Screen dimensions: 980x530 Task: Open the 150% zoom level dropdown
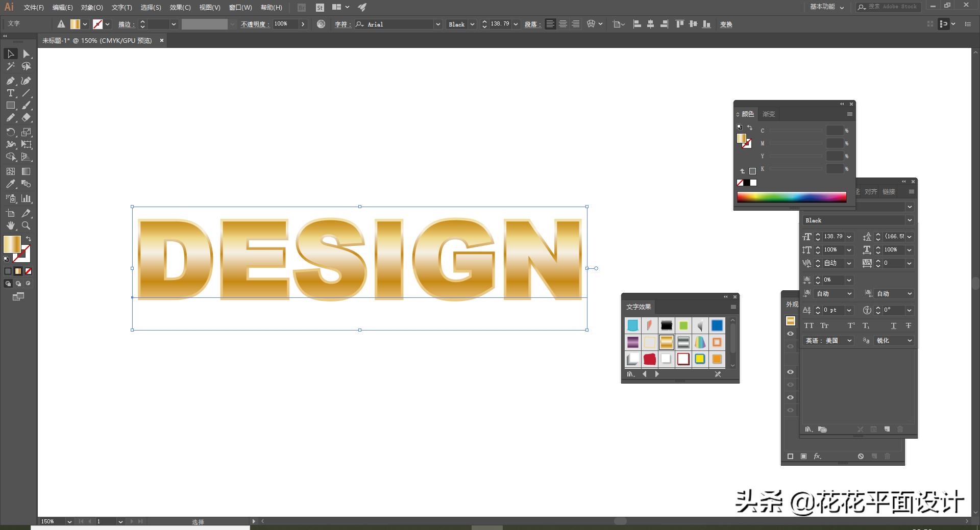coord(69,521)
